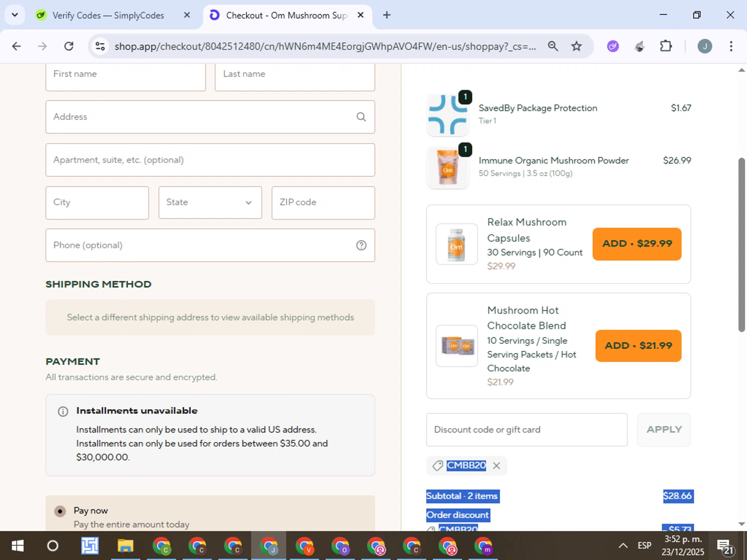The image size is (747, 560).
Task: Open the Chrome three-dot menu
Action: click(731, 46)
